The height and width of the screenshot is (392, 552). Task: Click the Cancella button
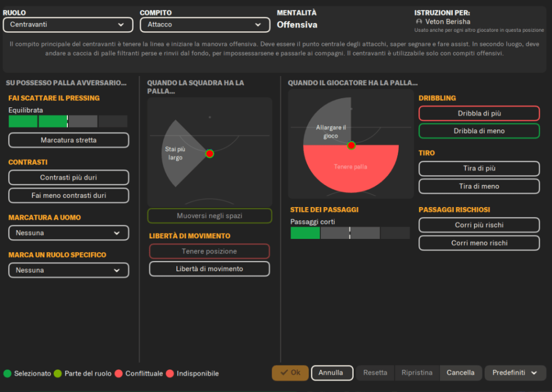click(x=460, y=373)
